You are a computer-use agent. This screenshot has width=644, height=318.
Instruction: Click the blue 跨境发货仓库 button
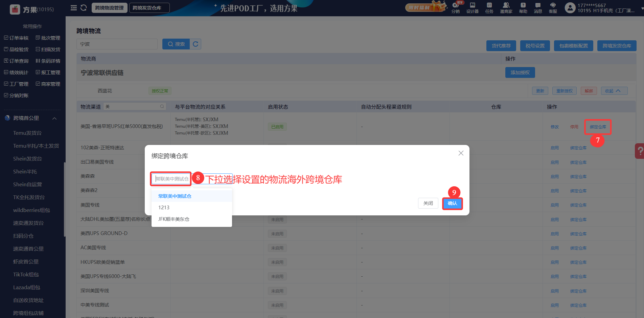(x=617, y=46)
